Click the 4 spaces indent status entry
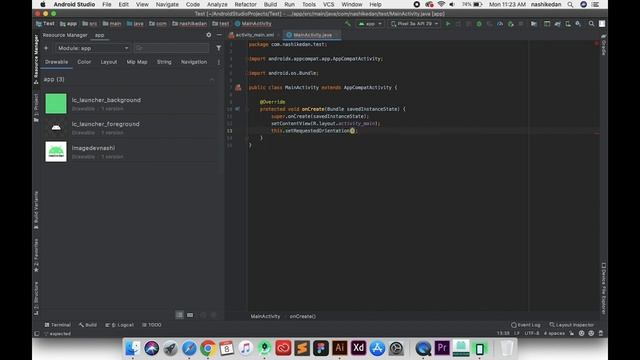The image size is (640, 360). [x=554, y=333]
